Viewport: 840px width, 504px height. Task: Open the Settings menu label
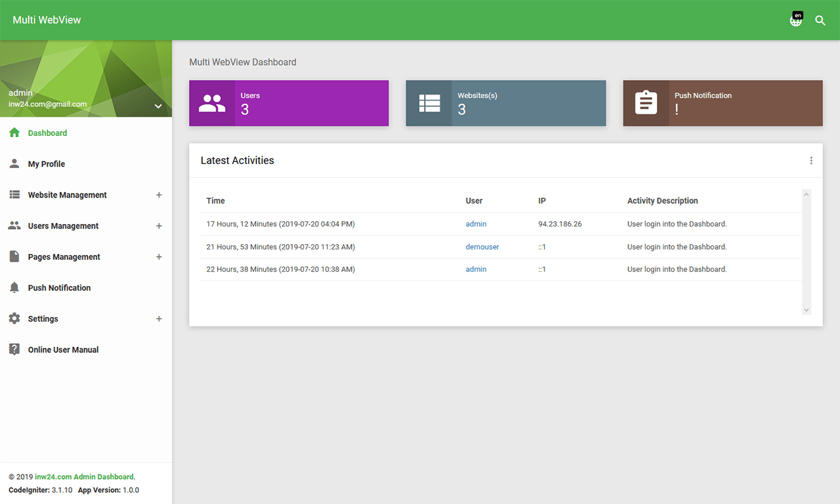pyautogui.click(x=43, y=319)
